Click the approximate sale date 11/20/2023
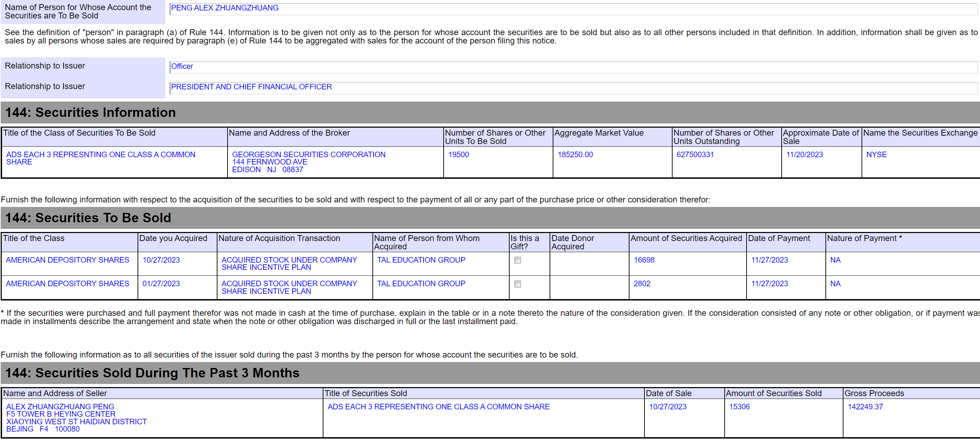 804,155
